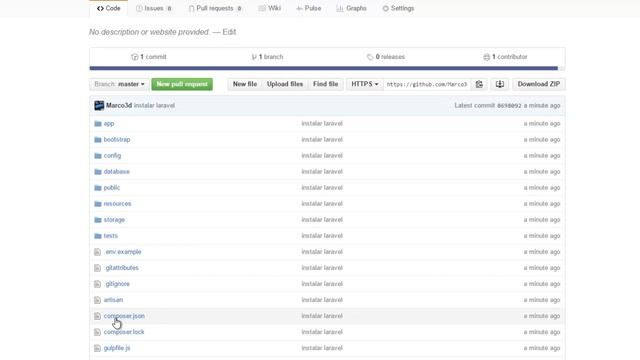640x360 pixels.
Task: Open commit message in the app row
Action: pos(322,123)
